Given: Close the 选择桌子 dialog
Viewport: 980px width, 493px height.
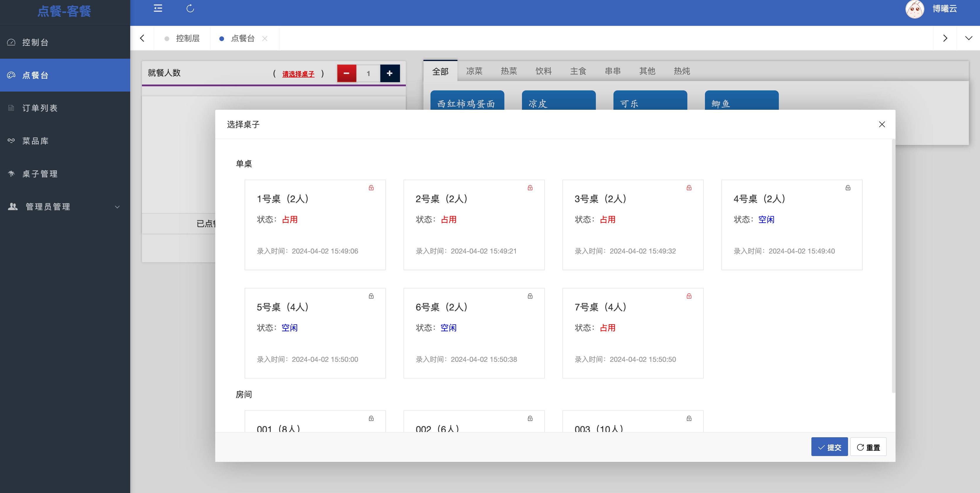Looking at the screenshot, I should click(882, 124).
